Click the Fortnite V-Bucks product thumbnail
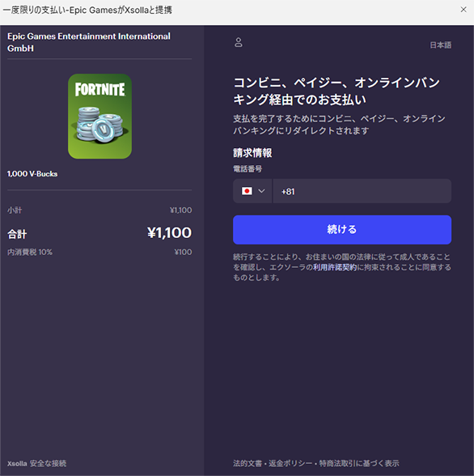 99,117
